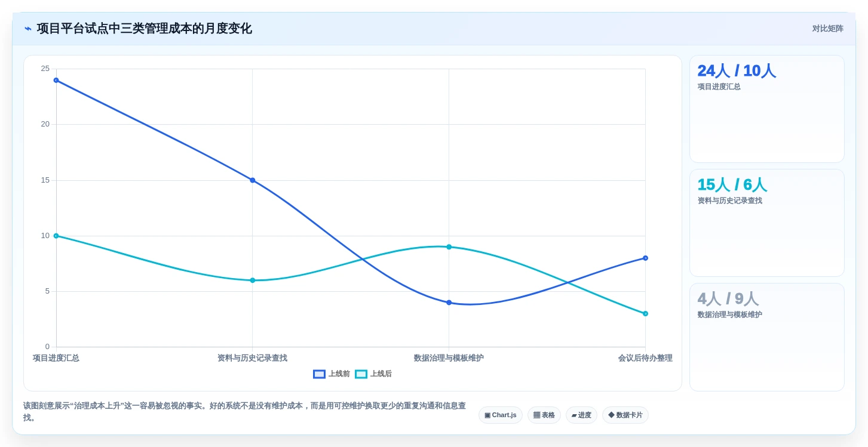Screen dimensions: 868x447
Task: Click the 上线前 data point at 24
Action: pyautogui.click(x=56, y=80)
